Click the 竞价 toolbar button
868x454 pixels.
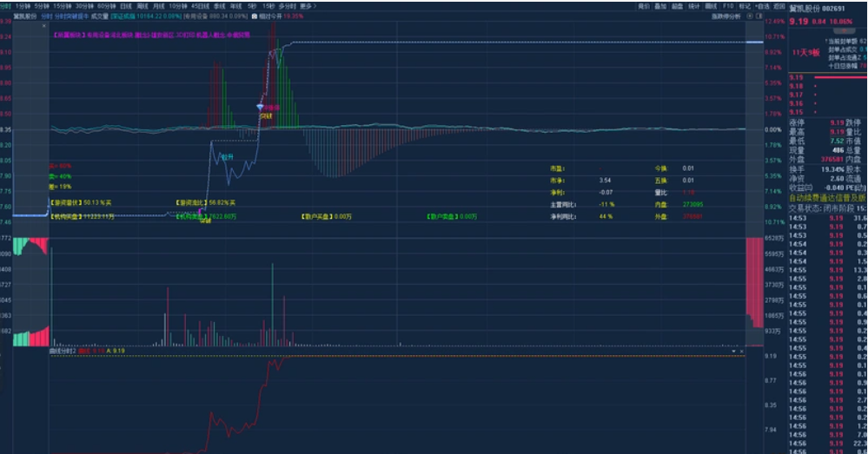pyautogui.click(x=644, y=5)
